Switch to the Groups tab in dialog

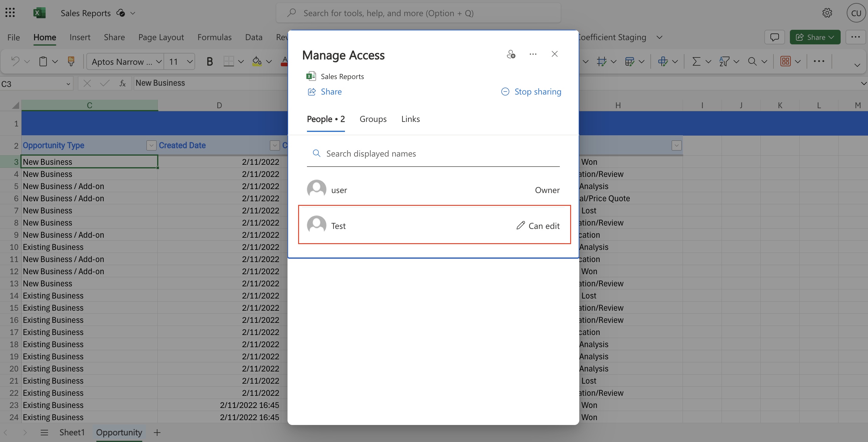pos(373,119)
